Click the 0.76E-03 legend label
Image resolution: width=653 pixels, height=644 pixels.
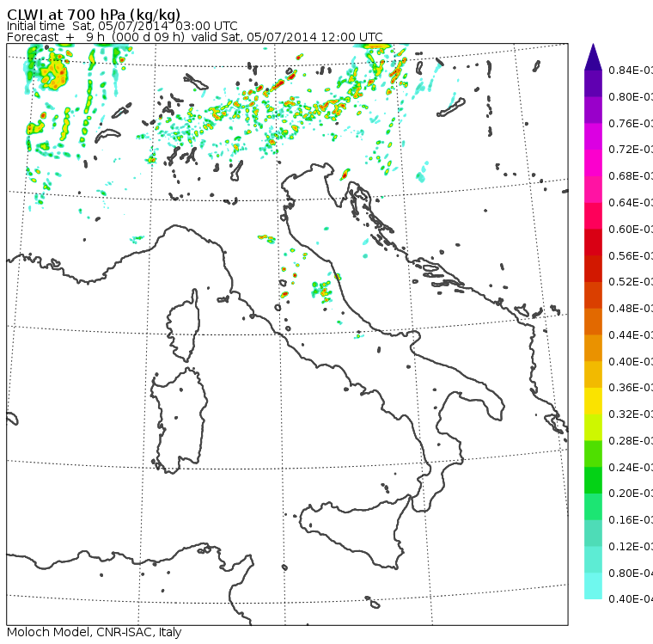(631, 123)
